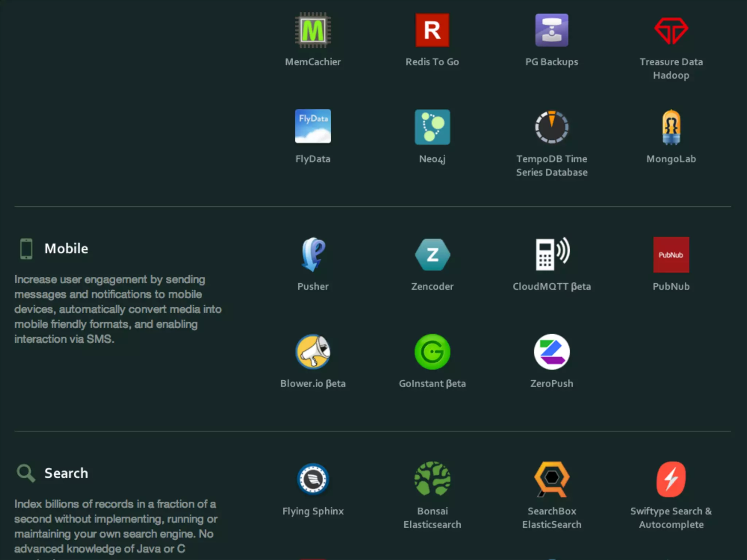Open the Pusher add-on icon

pos(313,254)
